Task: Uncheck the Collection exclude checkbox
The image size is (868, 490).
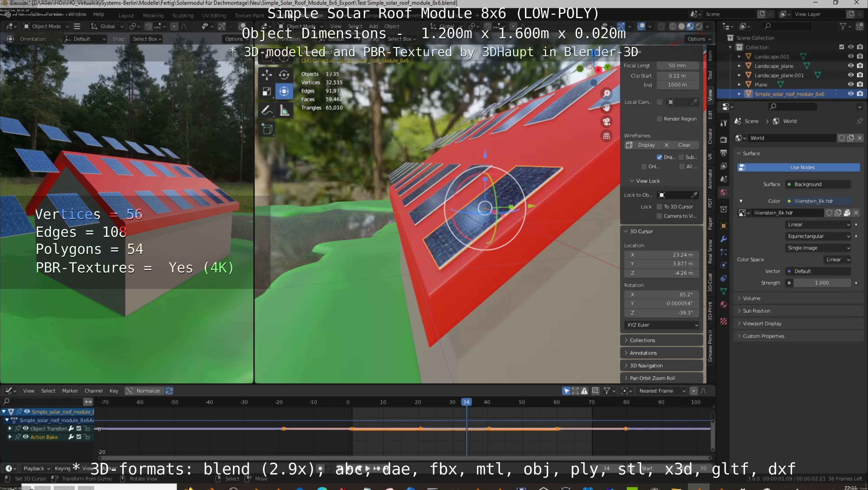Action: pos(841,47)
